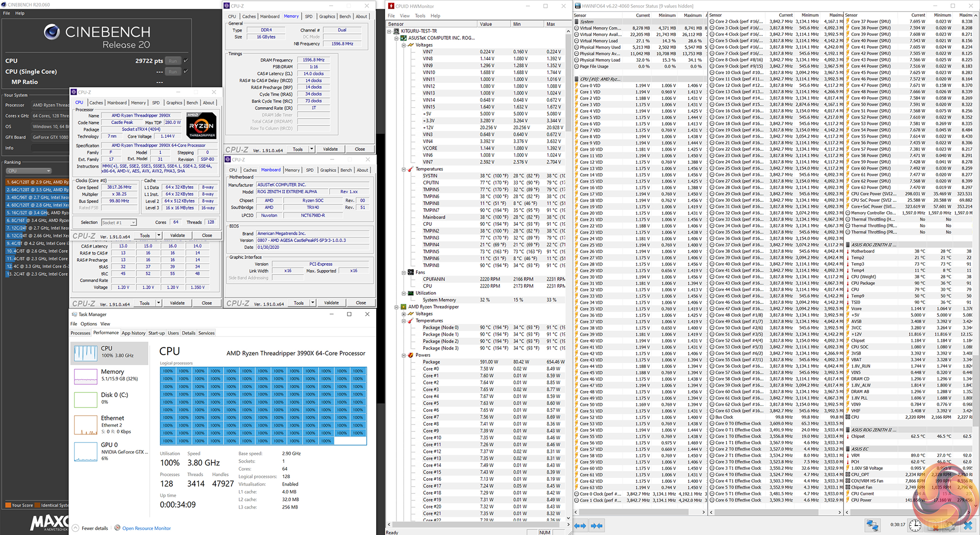Screen dimensions: 980x535
Task: Collapse the KITGURU-TEST-TR root node
Action: click(x=390, y=31)
